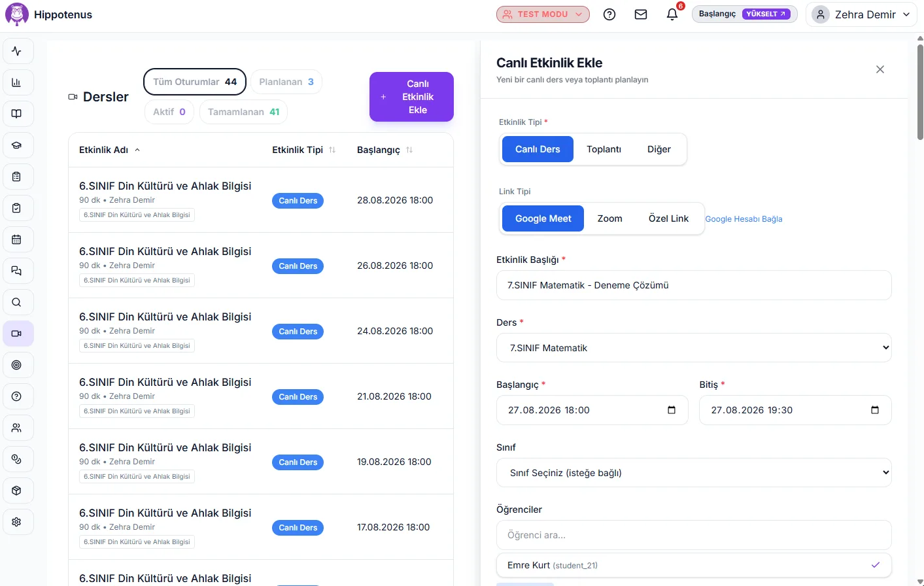Open the clipboard list sidebar icon
The width and height of the screenshot is (924, 586).
click(17, 177)
